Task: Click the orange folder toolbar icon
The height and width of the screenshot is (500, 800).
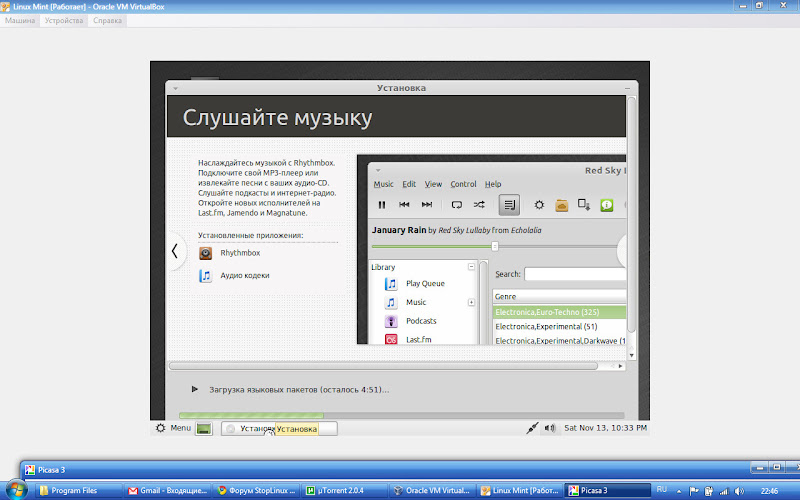Action: (561, 205)
